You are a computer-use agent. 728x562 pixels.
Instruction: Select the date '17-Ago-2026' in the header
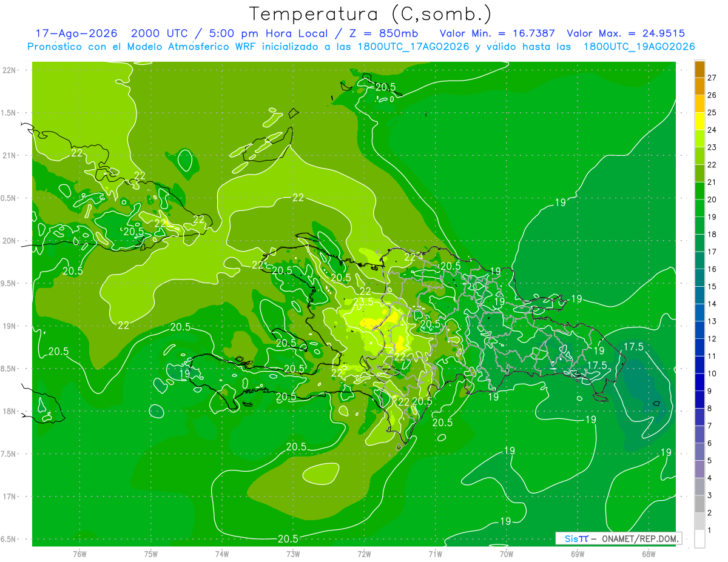(76, 33)
